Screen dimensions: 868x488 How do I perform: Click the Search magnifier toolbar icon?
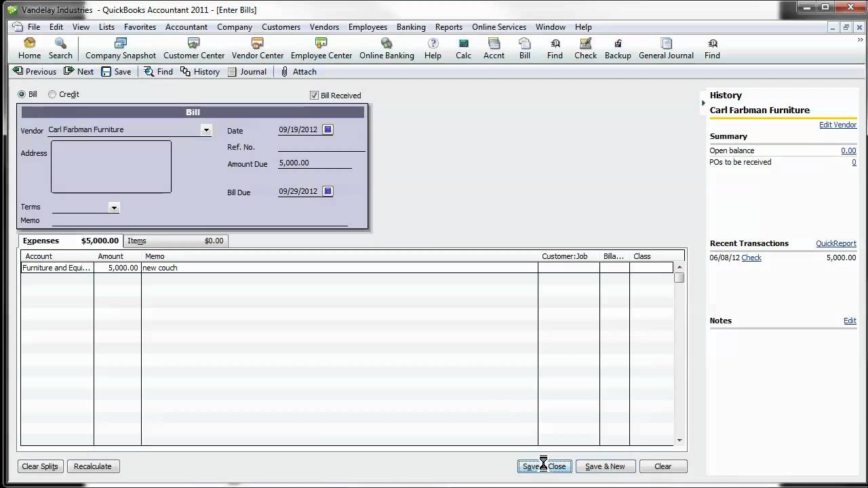pyautogui.click(x=60, y=49)
